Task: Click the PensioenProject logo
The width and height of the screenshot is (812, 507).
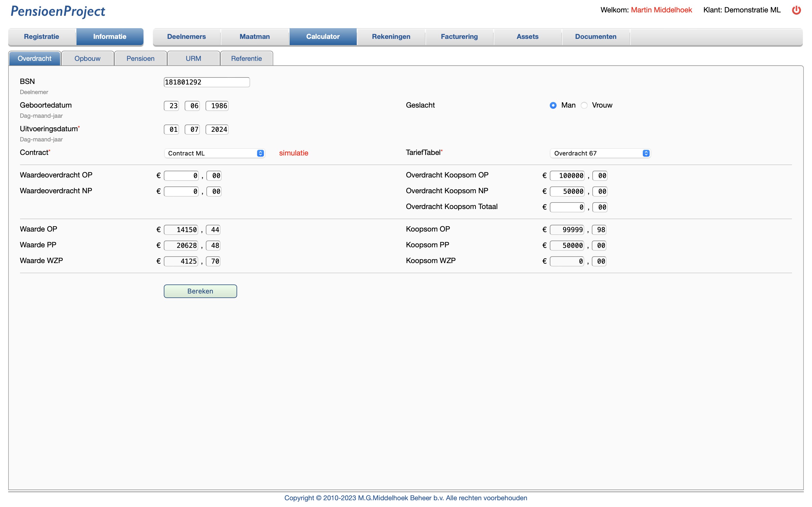Action: click(58, 12)
